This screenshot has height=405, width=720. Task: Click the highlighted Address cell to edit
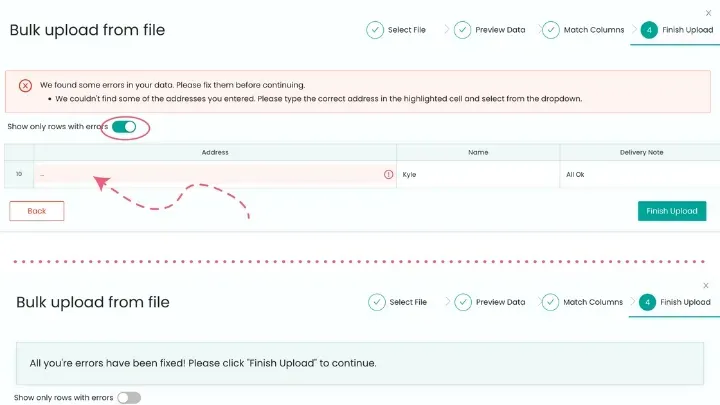click(210, 174)
